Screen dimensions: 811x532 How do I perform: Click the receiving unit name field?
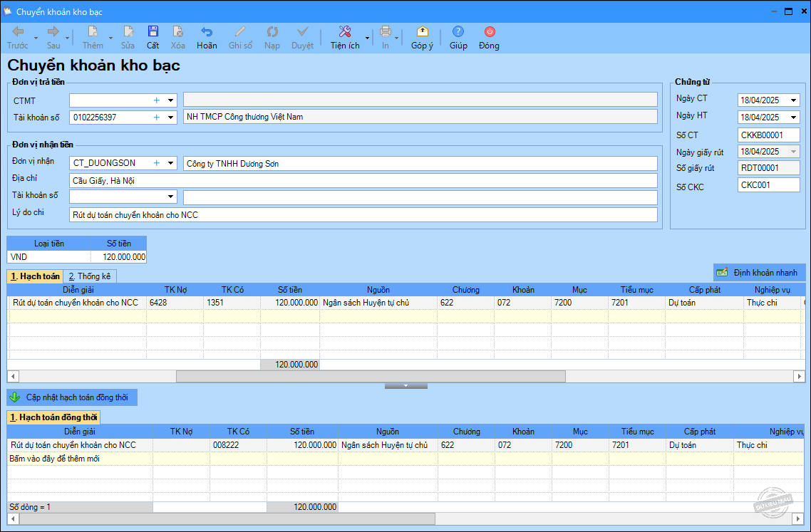[x=420, y=163]
